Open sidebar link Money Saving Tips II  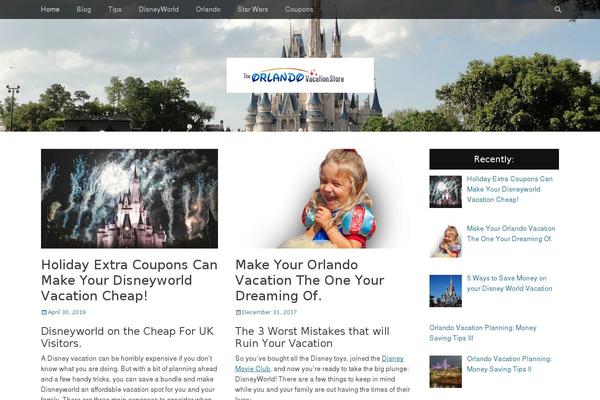tap(509, 364)
